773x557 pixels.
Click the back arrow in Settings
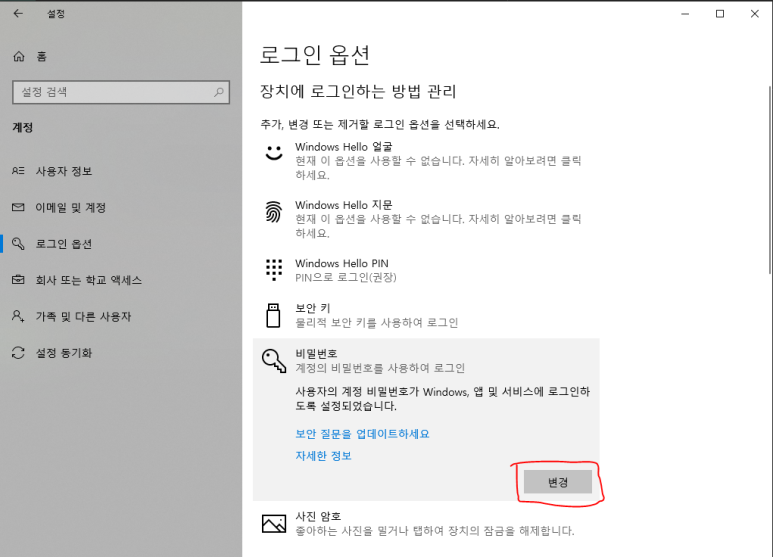[18, 14]
